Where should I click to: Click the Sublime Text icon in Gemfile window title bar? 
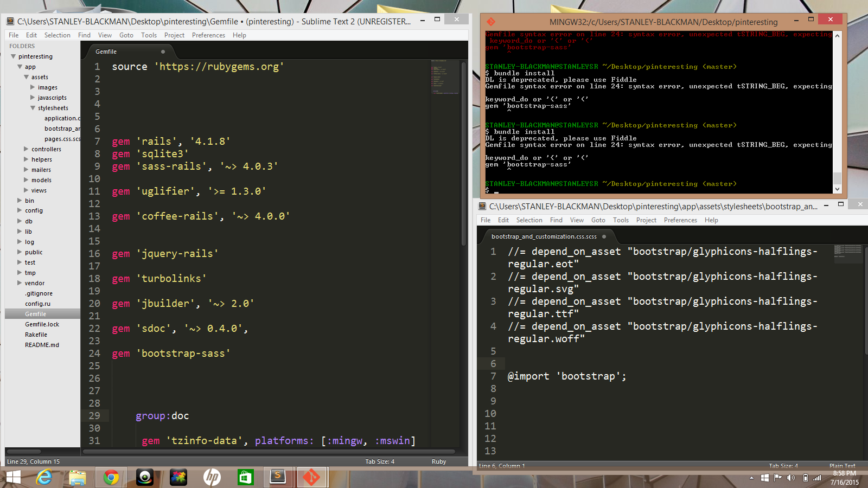point(10,21)
